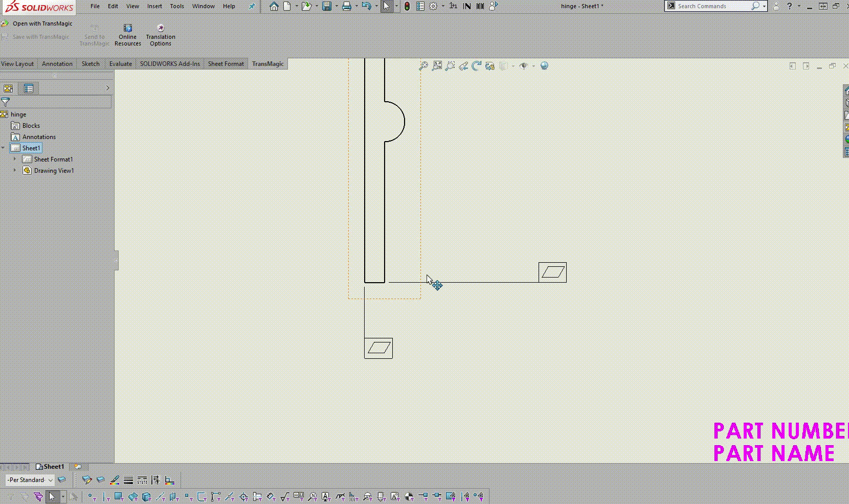
Task: Switch to the Annotation tab
Action: point(57,64)
